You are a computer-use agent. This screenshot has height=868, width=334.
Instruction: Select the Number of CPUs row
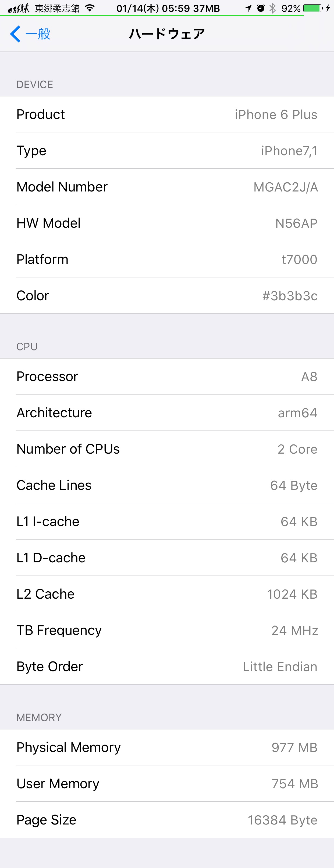pos(167,449)
